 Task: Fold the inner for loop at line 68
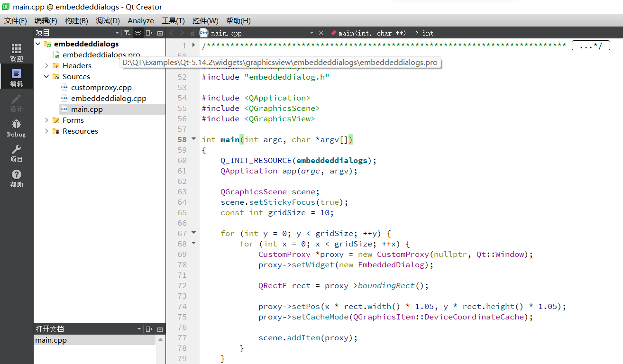(193, 243)
